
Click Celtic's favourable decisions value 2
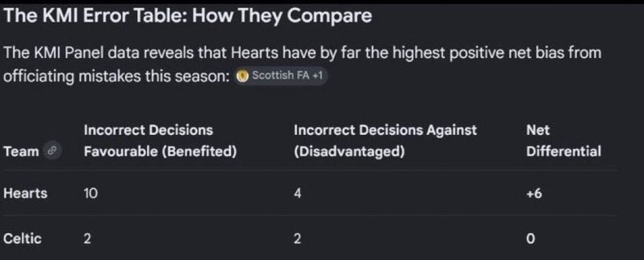tap(87, 239)
